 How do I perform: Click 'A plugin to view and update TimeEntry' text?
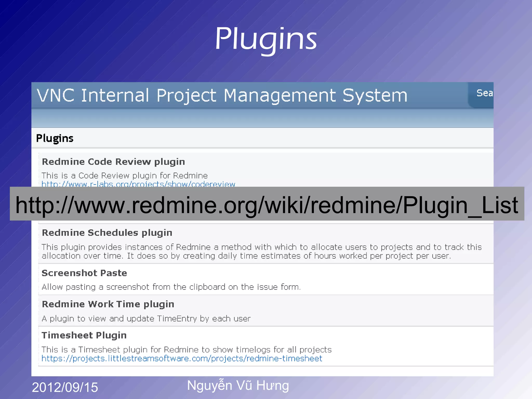click(x=146, y=318)
